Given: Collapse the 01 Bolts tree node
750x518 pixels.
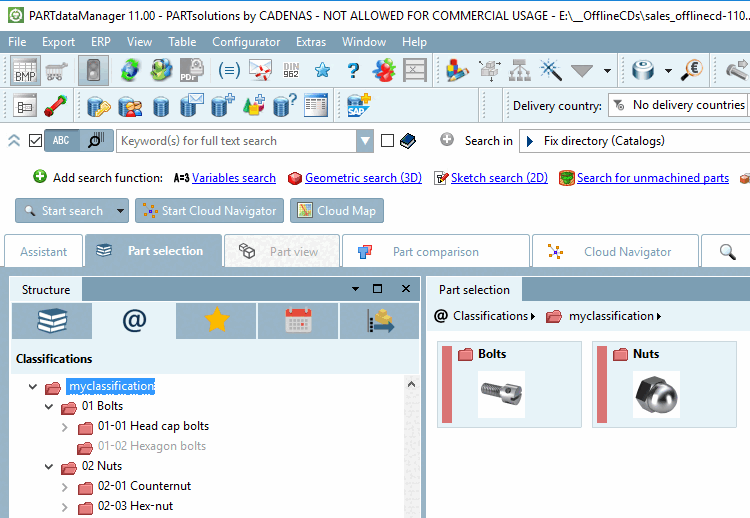Looking at the screenshot, I should point(49,407).
